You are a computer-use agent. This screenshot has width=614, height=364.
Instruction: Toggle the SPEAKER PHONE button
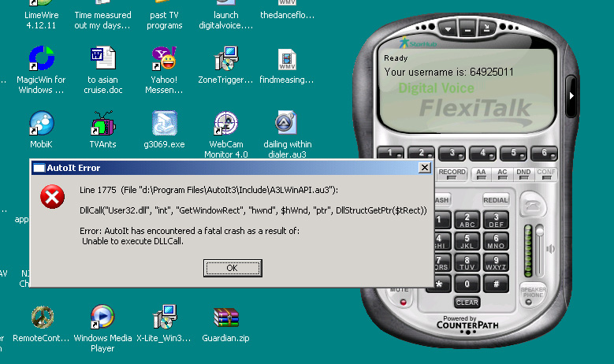pos(533,295)
